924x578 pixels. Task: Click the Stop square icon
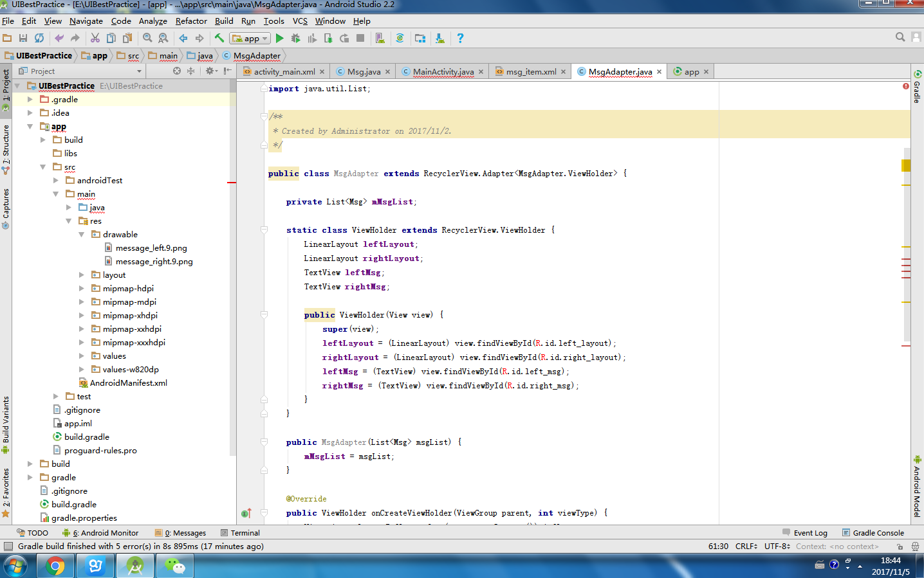[360, 38]
